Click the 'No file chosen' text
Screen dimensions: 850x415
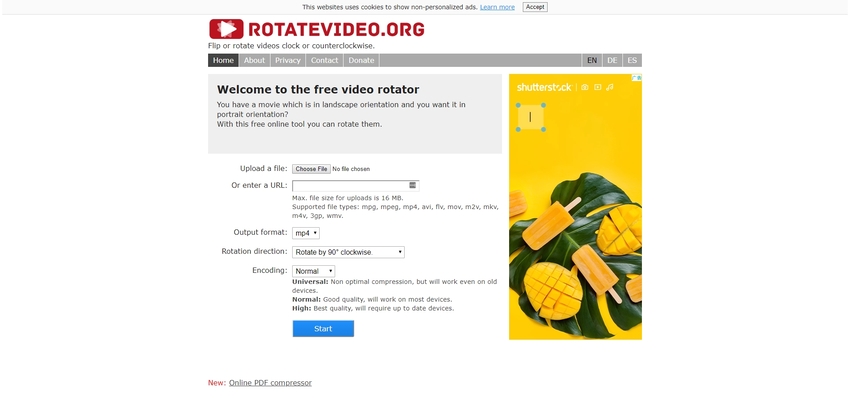(x=351, y=169)
